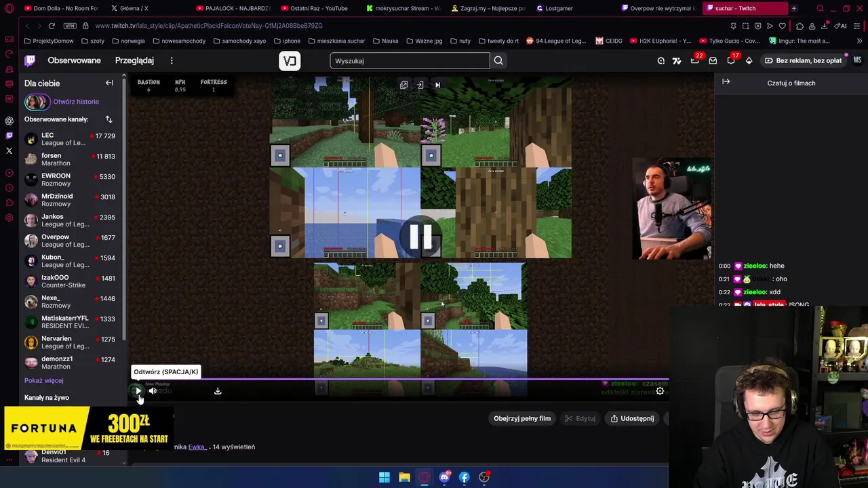Screen dimensions: 868x488
Task: Add the page to favorites with the heart
Action: 782,26
